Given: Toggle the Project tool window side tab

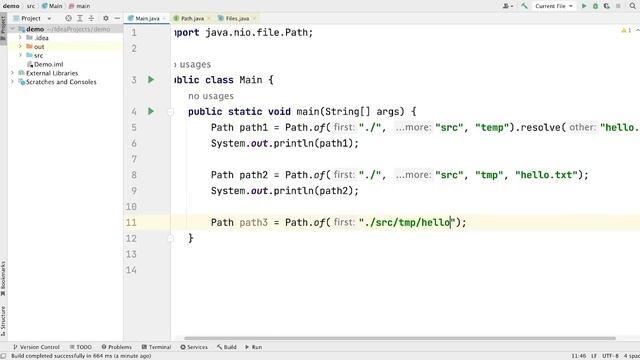Looking at the screenshot, I should click(3, 29).
